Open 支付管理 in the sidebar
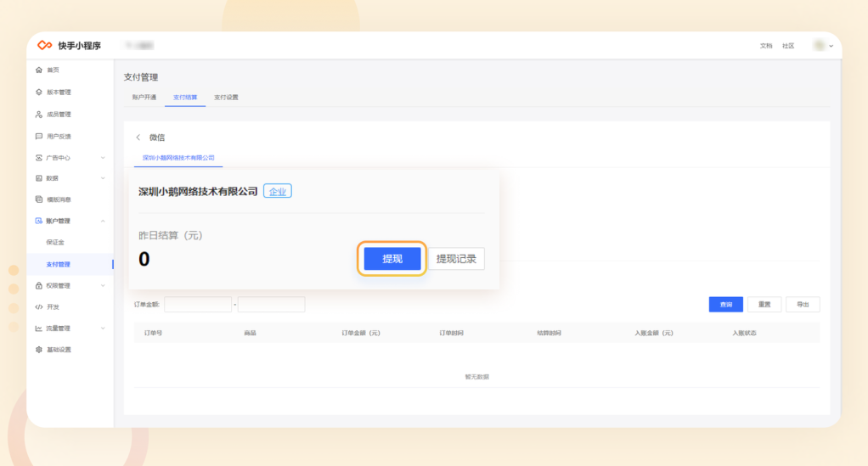868x466 pixels. 58,265
